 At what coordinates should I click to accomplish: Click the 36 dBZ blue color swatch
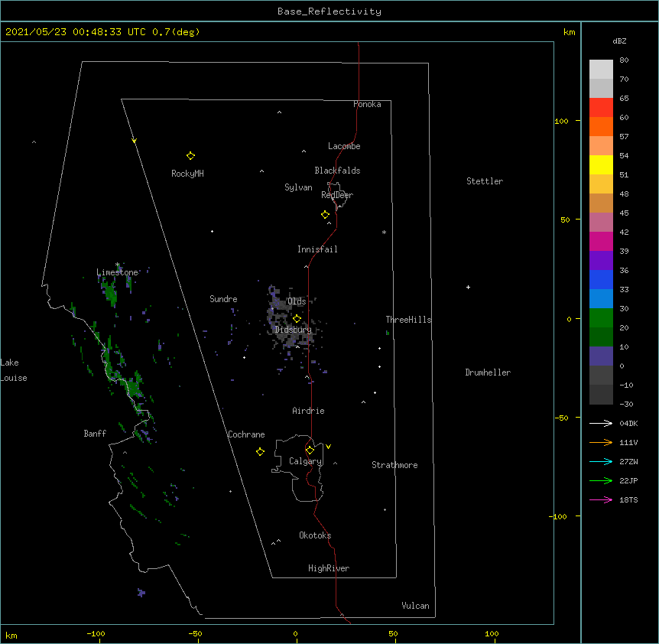[601, 279]
